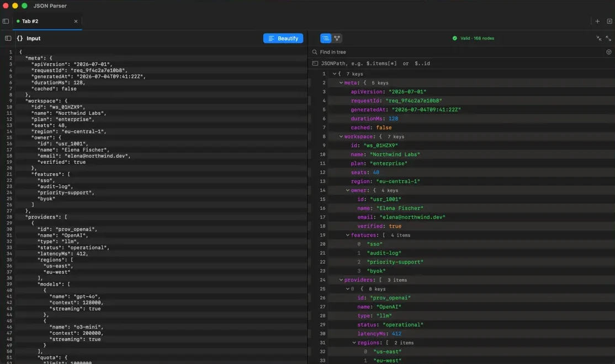615x364 pixels.
Task: Click the magnifier search icon
Action: [315, 52]
